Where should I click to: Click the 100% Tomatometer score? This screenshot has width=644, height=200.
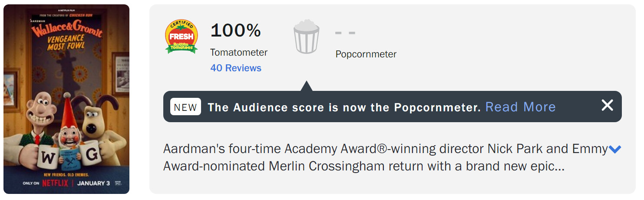(235, 30)
